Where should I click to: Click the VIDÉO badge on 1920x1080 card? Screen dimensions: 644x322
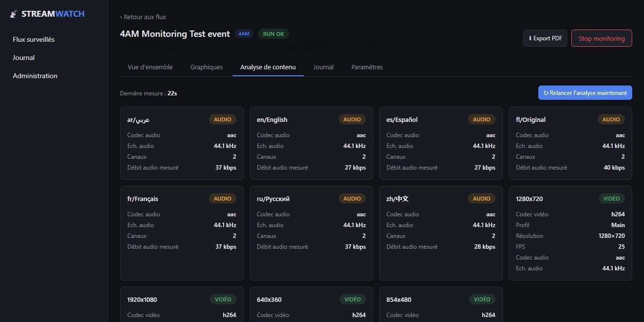click(223, 299)
